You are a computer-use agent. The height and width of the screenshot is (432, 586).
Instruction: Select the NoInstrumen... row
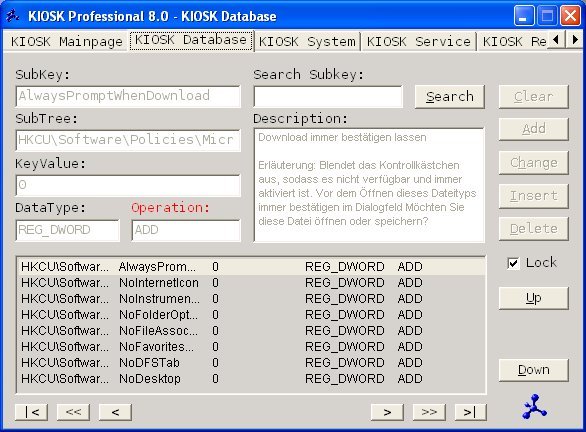point(252,299)
